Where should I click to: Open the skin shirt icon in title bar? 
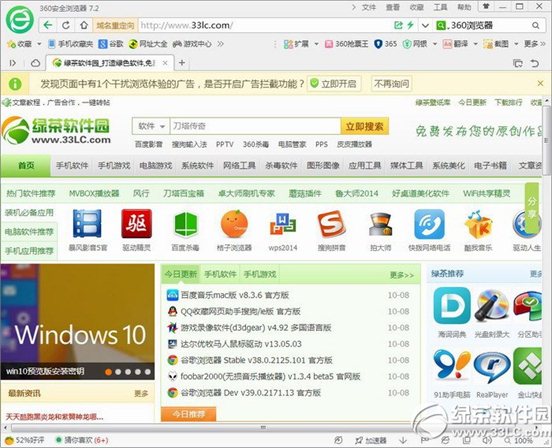click(x=486, y=6)
